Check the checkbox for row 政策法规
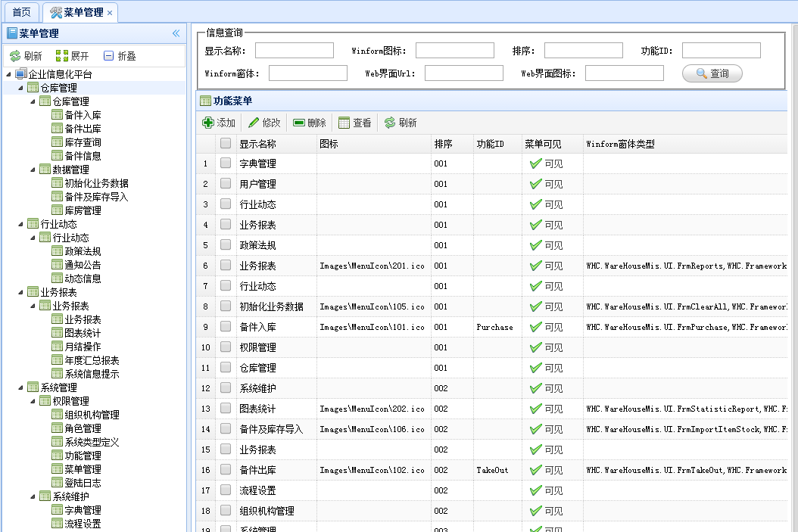The width and height of the screenshot is (798, 532). pyautogui.click(x=226, y=244)
